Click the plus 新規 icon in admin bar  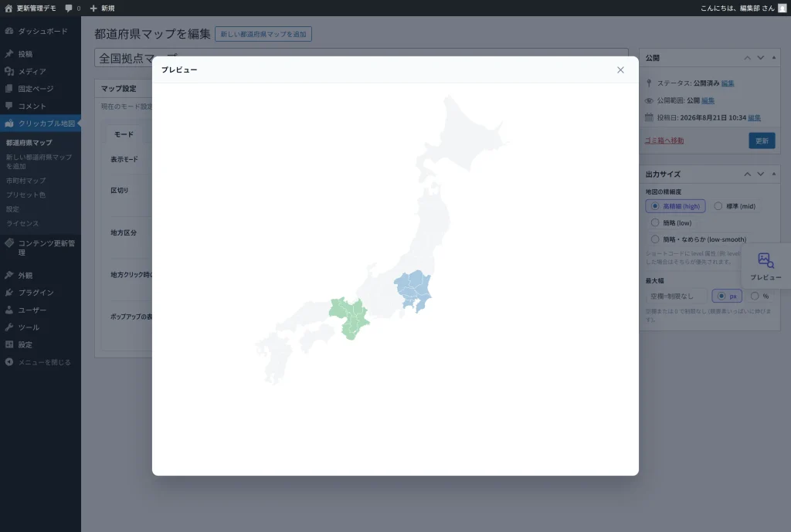pos(93,8)
